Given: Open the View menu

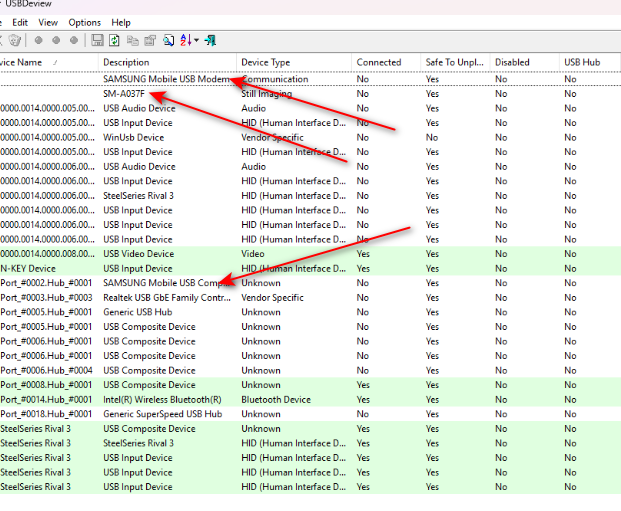Looking at the screenshot, I should point(48,23).
